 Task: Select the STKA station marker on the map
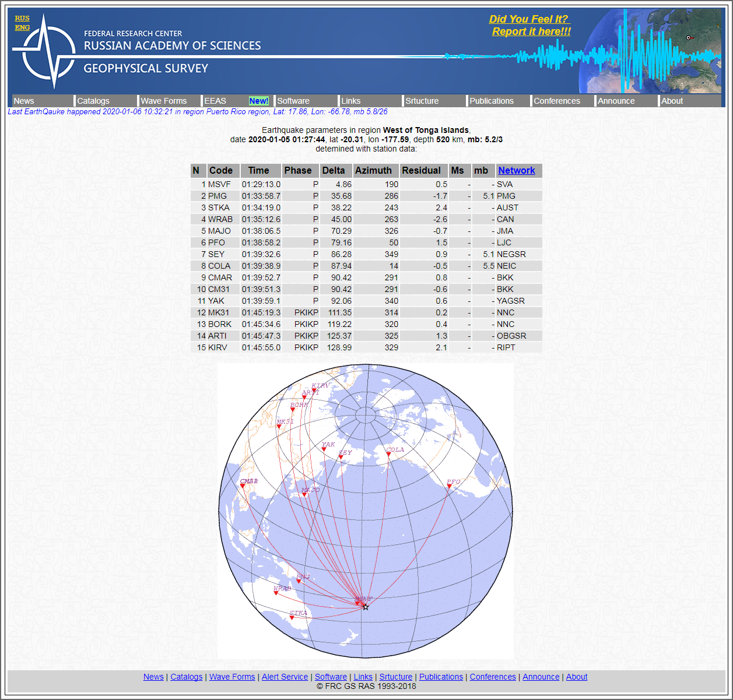click(x=292, y=618)
